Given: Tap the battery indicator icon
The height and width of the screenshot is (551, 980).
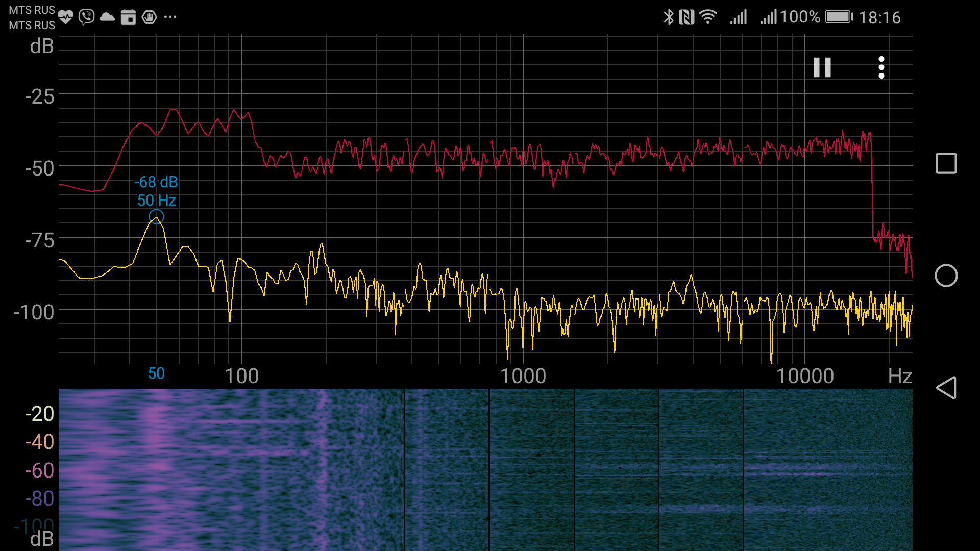Looking at the screenshot, I should [839, 17].
